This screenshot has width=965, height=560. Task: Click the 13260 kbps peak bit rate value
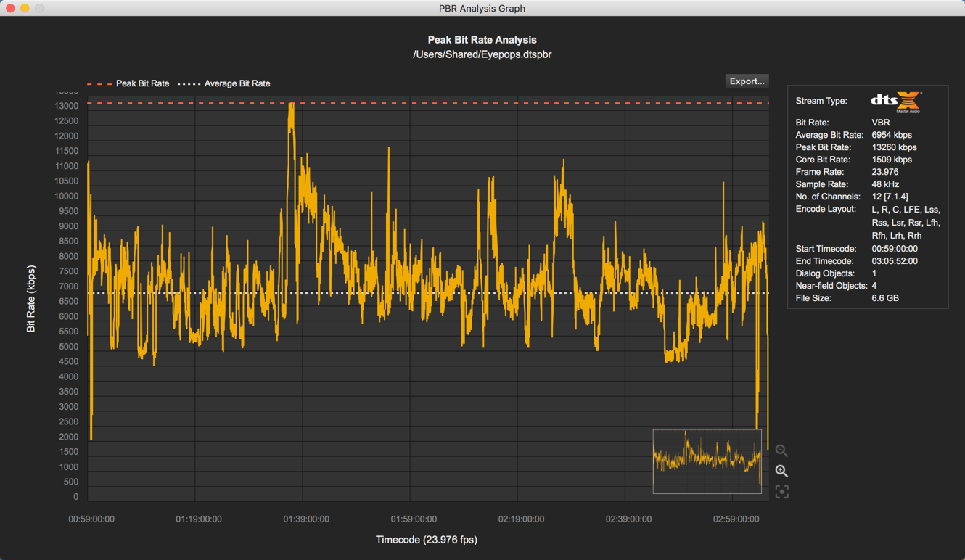(x=894, y=147)
